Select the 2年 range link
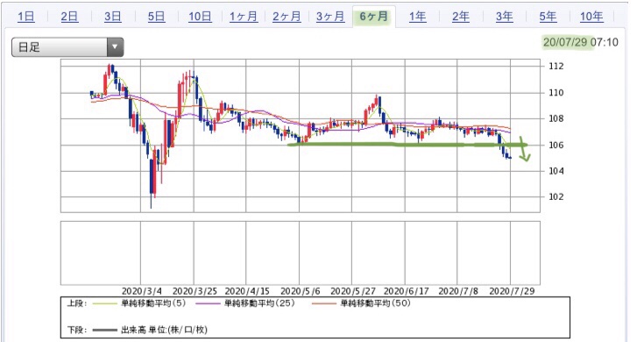The height and width of the screenshot is (342, 644). tap(460, 17)
